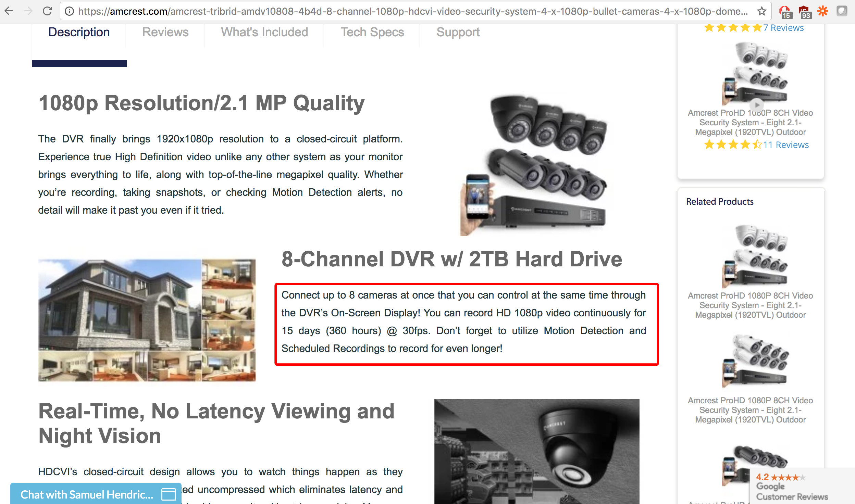Click the '1080p Resolution/2.1 MP Quality' heading
Viewport: 855px width, 504px height.
201,103
